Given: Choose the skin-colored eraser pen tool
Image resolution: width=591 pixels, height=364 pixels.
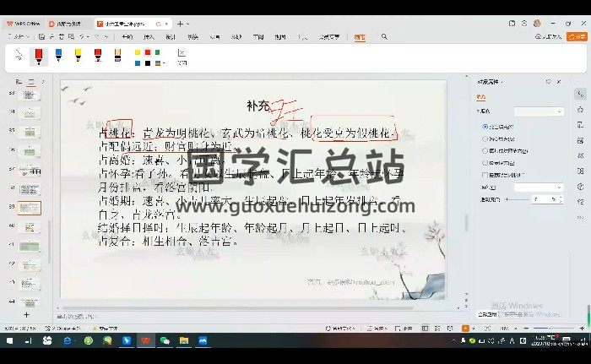Looking at the screenshot, I should (117, 56).
